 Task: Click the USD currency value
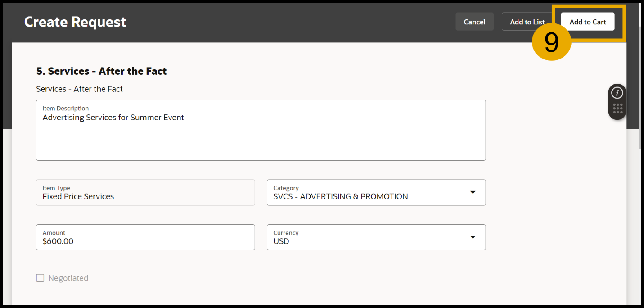click(281, 241)
